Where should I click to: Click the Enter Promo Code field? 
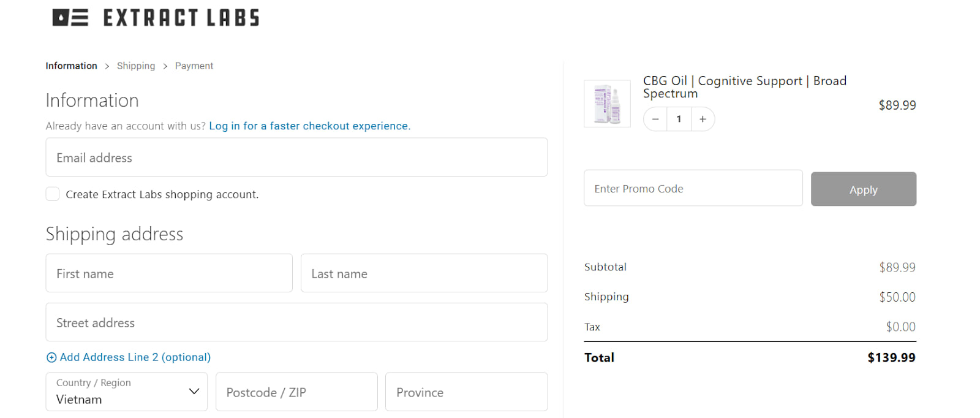[693, 188]
